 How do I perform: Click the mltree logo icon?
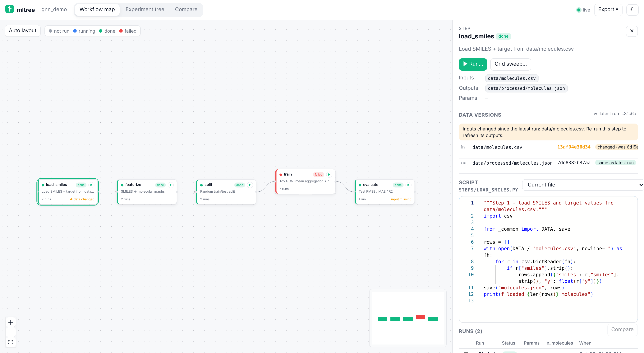point(10,9)
